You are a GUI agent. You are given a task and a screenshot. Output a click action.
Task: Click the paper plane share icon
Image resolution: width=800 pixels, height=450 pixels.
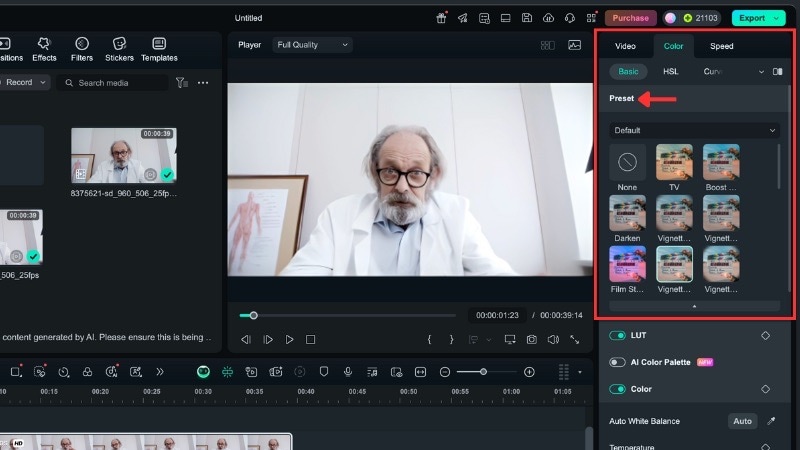(x=463, y=18)
